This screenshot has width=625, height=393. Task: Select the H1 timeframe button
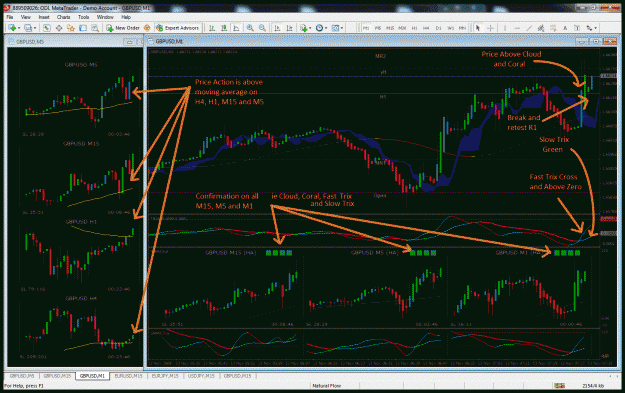coord(415,28)
